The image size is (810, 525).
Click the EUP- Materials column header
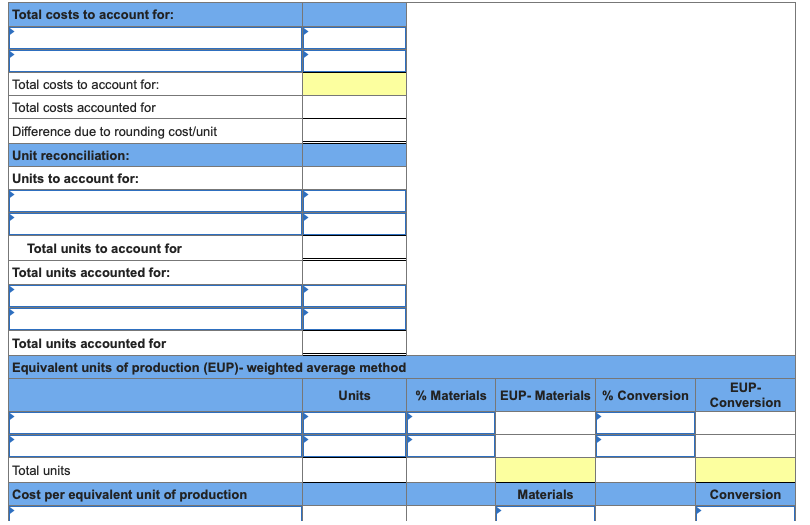point(545,395)
